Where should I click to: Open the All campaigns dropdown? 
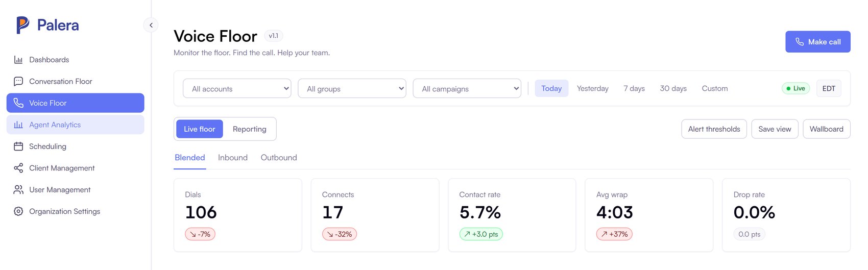pos(467,88)
